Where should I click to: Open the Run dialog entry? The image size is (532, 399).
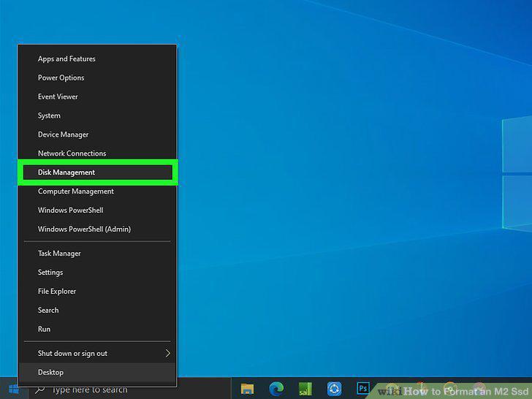[97, 329]
